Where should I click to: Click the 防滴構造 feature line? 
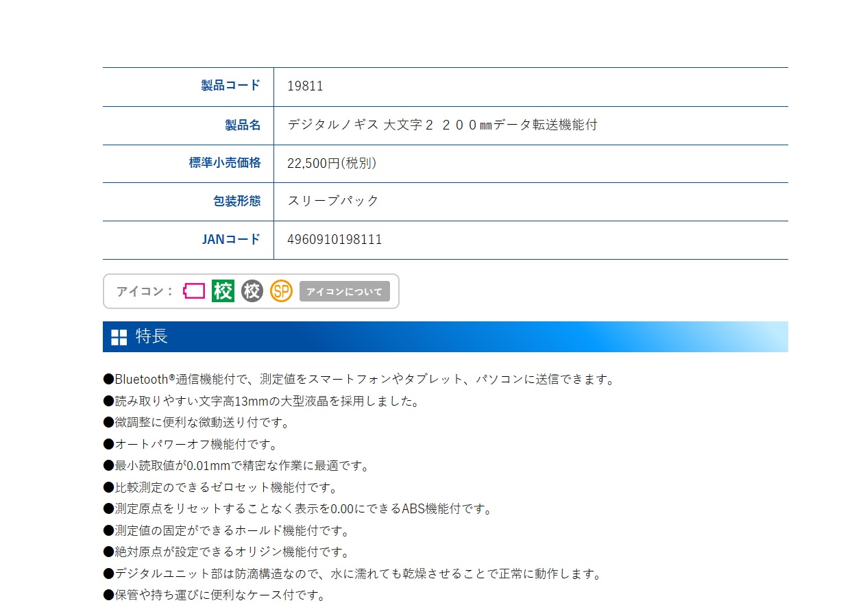tap(352, 574)
